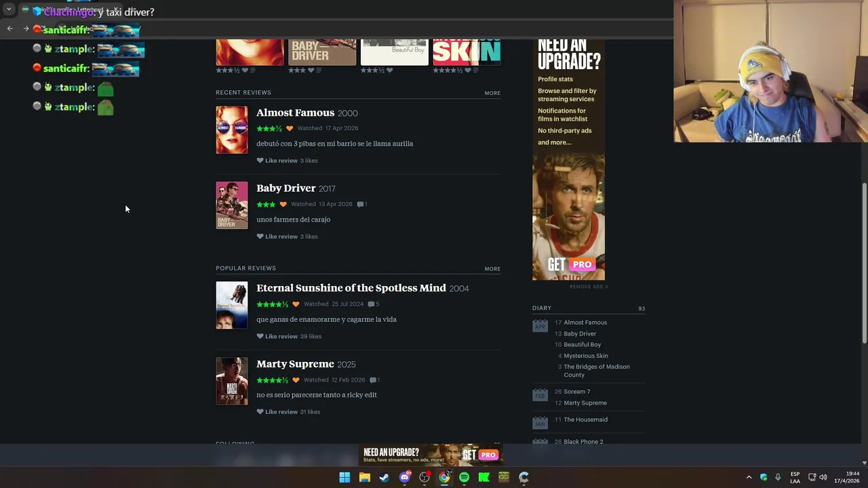Open comments icon on Eternal Sunshine review
The height and width of the screenshot is (488, 868).
click(372, 304)
